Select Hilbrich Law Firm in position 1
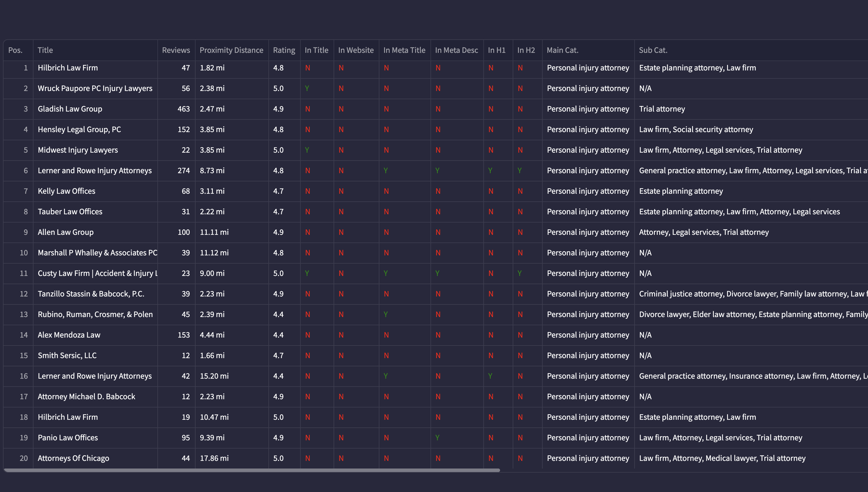The width and height of the screenshot is (868, 492). click(x=68, y=68)
